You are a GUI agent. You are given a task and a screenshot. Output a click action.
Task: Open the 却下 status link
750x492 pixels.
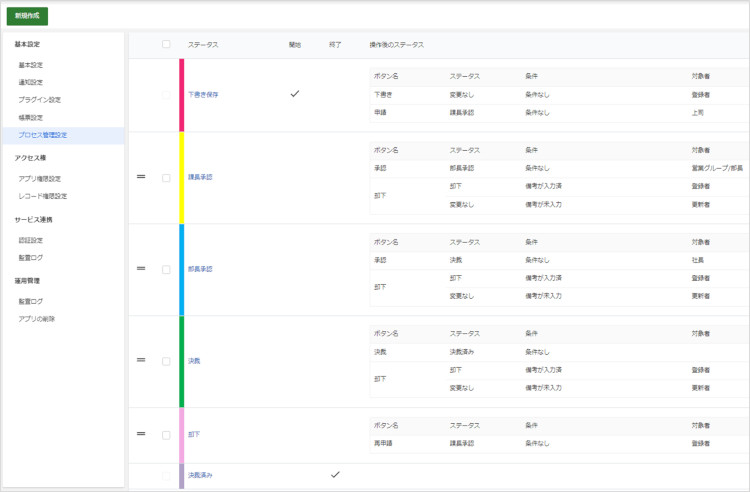[194, 434]
